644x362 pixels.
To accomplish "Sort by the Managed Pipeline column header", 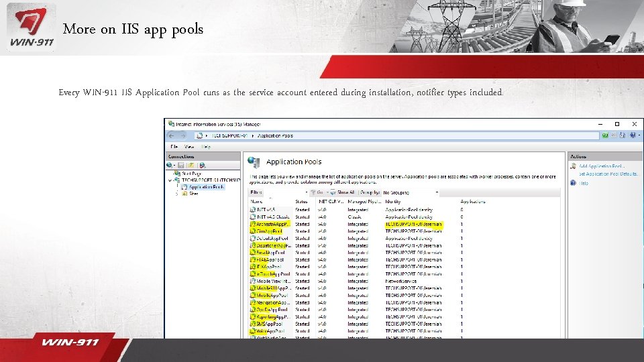I will (364, 202).
